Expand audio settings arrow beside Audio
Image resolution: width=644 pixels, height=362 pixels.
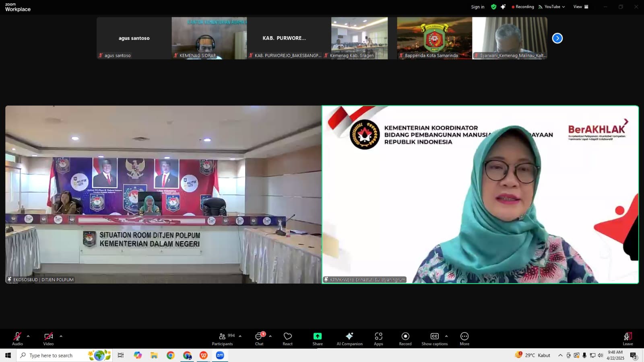pos(28,336)
